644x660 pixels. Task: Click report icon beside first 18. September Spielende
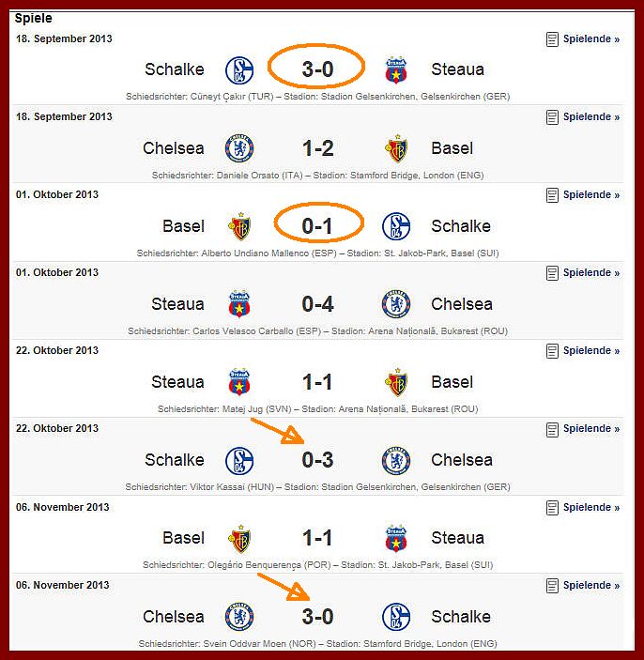click(552, 39)
